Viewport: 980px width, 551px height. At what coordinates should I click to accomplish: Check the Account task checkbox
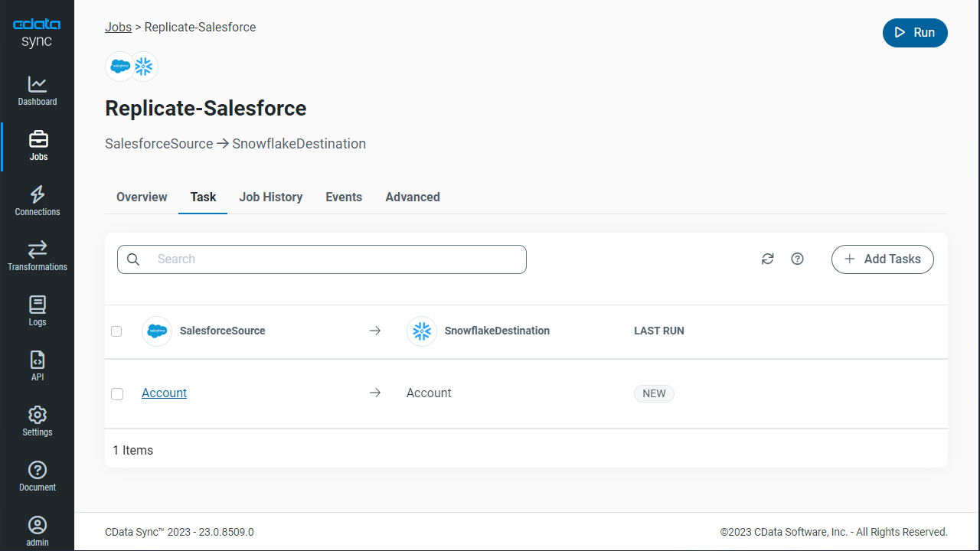[x=117, y=393]
